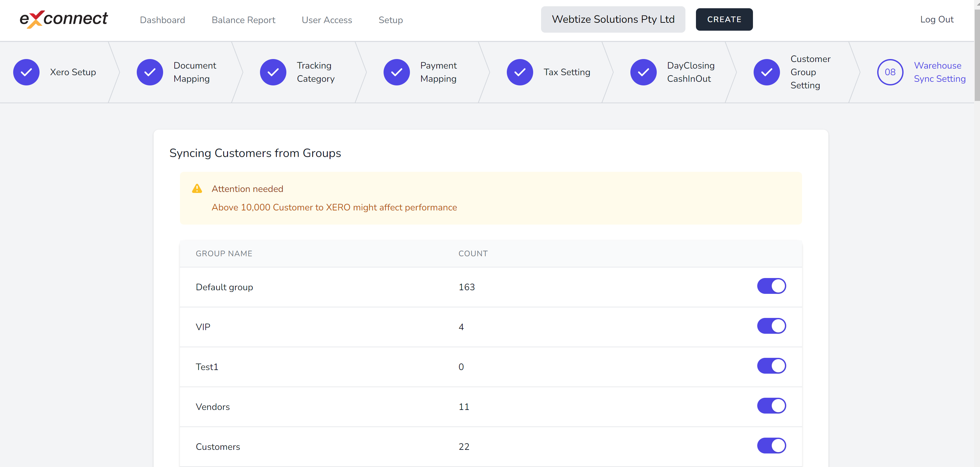The width and height of the screenshot is (980, 467).
Task: Click the Above 10,000 Customer warning text
Action: click(334, 207)
